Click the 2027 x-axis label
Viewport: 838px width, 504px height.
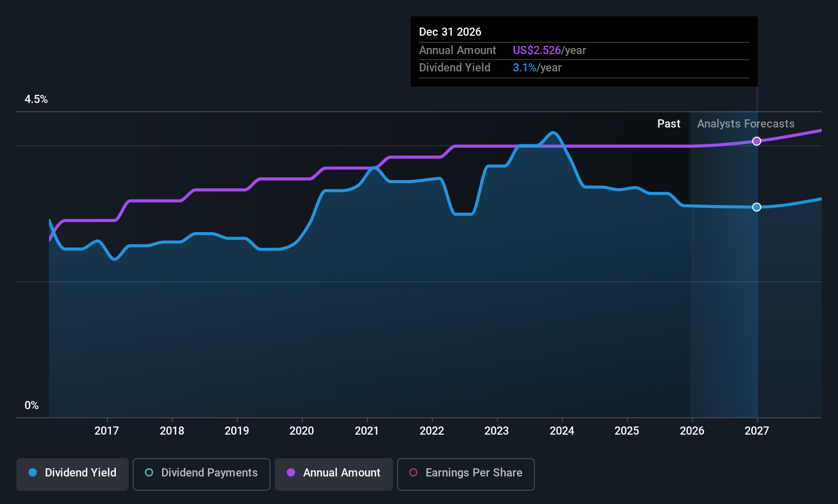pyautogui.click(x=757, y=431)
